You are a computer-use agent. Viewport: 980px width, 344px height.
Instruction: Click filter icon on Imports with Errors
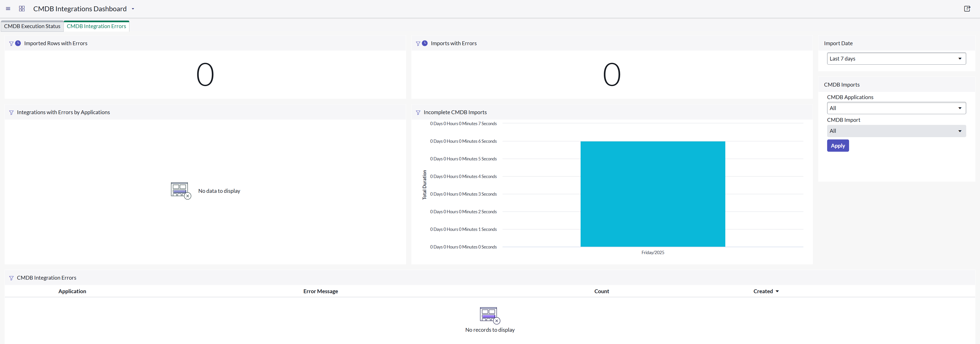[418, 44]
